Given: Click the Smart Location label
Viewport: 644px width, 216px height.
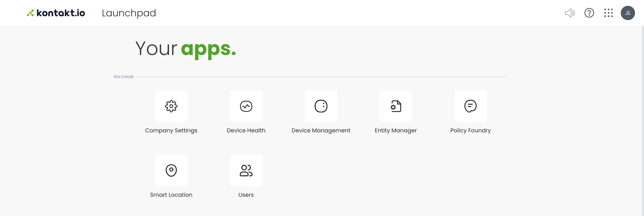Looking at the screenshot, I should [x=171, y=195].
